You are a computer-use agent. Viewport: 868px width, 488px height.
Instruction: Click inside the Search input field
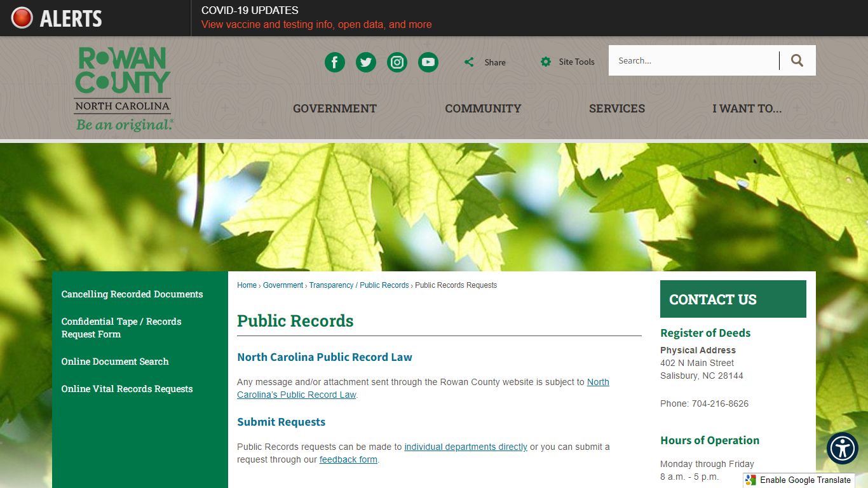tap(694, 60)
